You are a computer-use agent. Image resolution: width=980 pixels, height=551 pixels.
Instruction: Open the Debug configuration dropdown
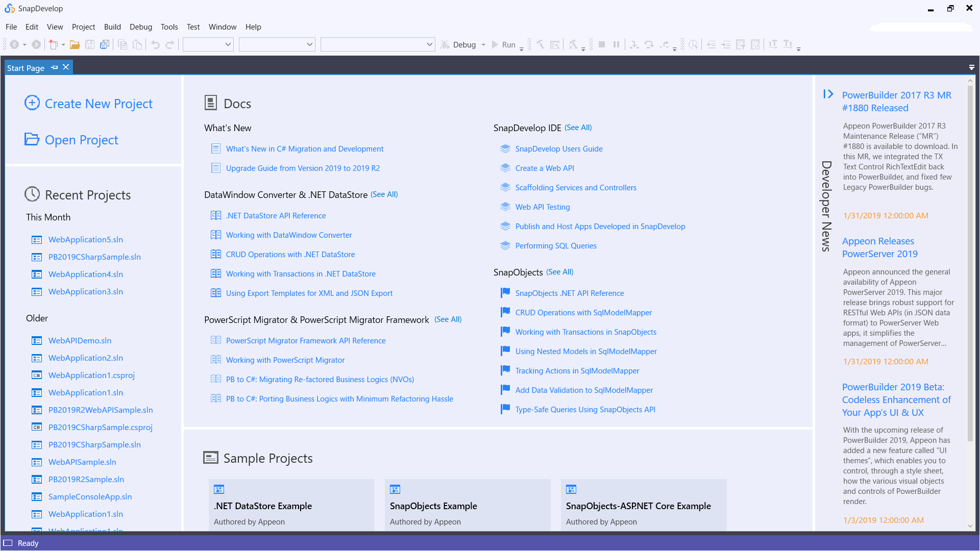483,44
